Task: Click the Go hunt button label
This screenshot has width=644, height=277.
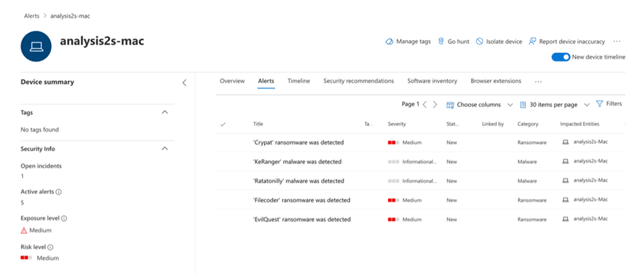Action: [459, 42]
